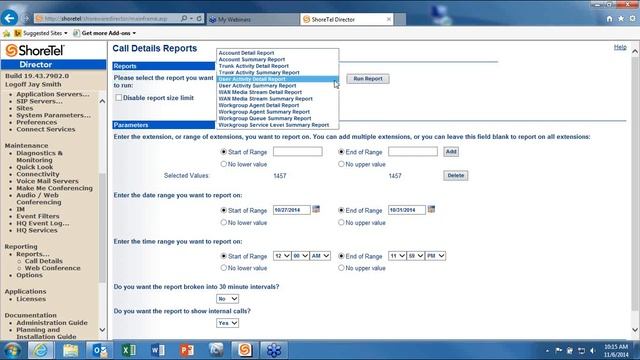
Task: Choose Trunk Activity Summary Report option
Action: point(259,72)
